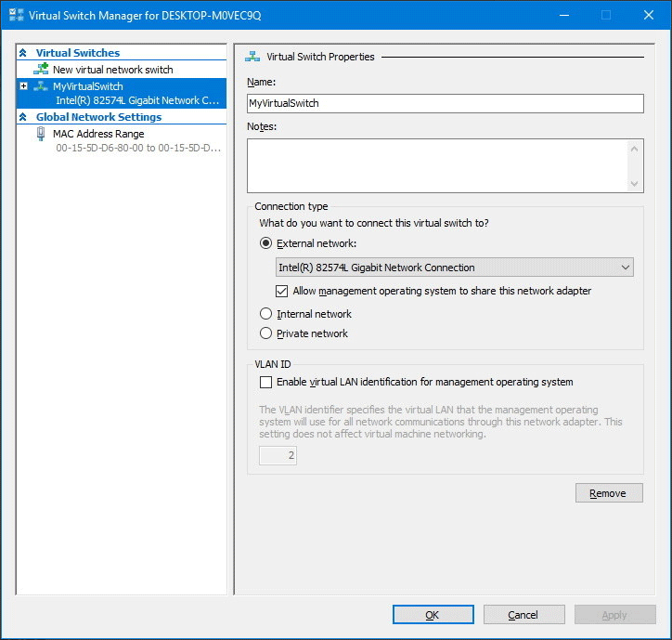This screenshot has height=640, width=672.
Task: Click the Virtual Switch Manager title bar icon
Action: 17,16
